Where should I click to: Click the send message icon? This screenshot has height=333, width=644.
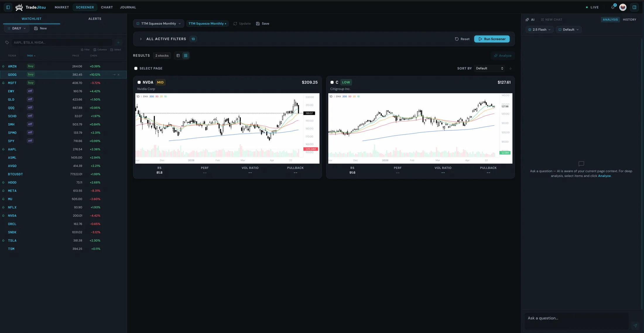point(635,325)
